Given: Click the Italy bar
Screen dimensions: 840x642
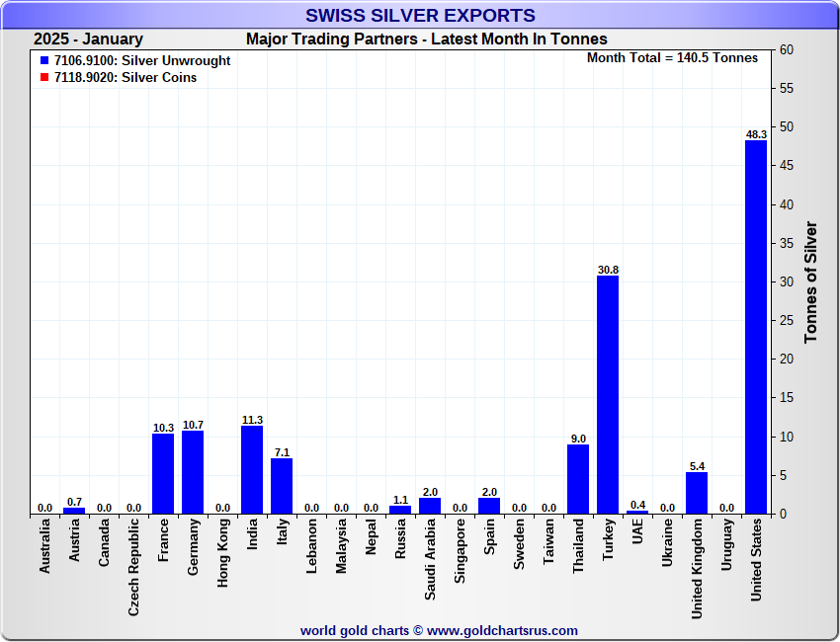Looking at the screenshot, I should click(282, 486).
